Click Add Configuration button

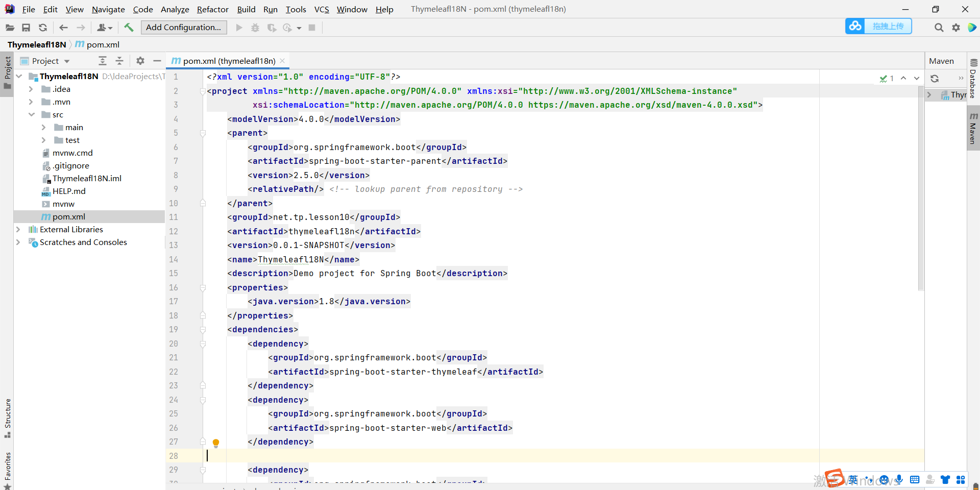(184, 28)
